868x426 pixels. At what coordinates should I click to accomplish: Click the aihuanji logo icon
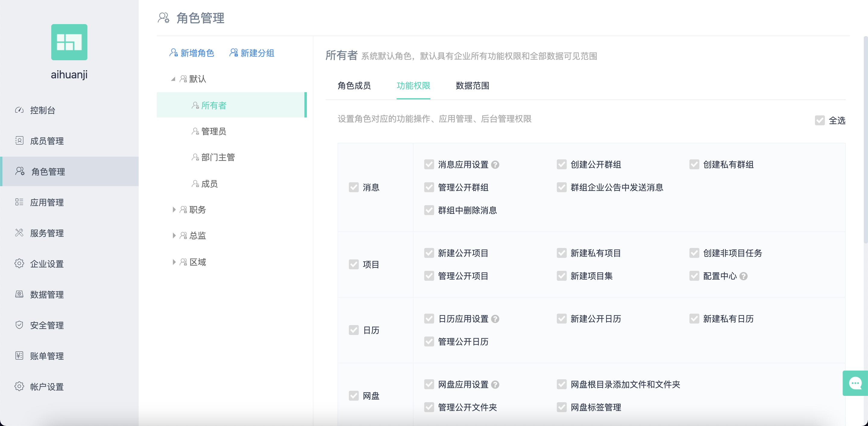click(x=69, y=42)
